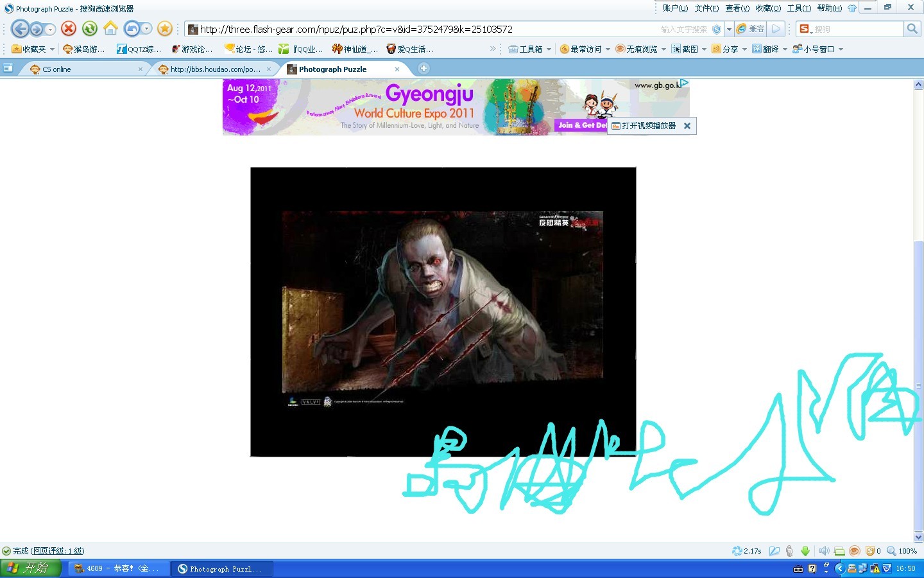Open the 无痕浏览 private browsing dropdown
The image size is (924, 578).
(640, 49)
